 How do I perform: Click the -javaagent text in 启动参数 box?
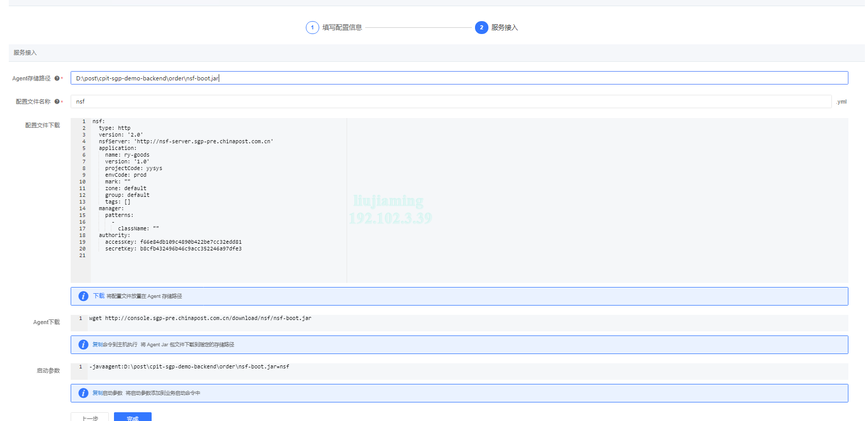[189, 367]
